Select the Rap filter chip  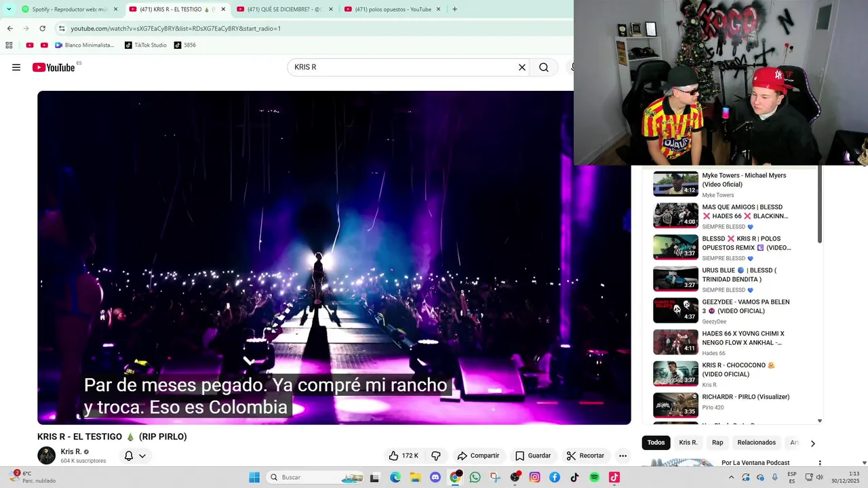coord(717,443)
